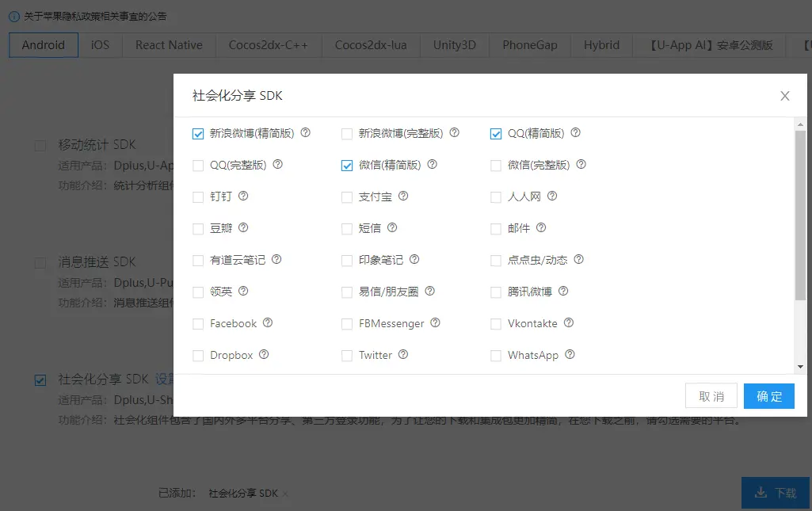Close the 社会化分享 SDK dialog
The width and height of the screenshot is (812, 511).
point(785,96)
